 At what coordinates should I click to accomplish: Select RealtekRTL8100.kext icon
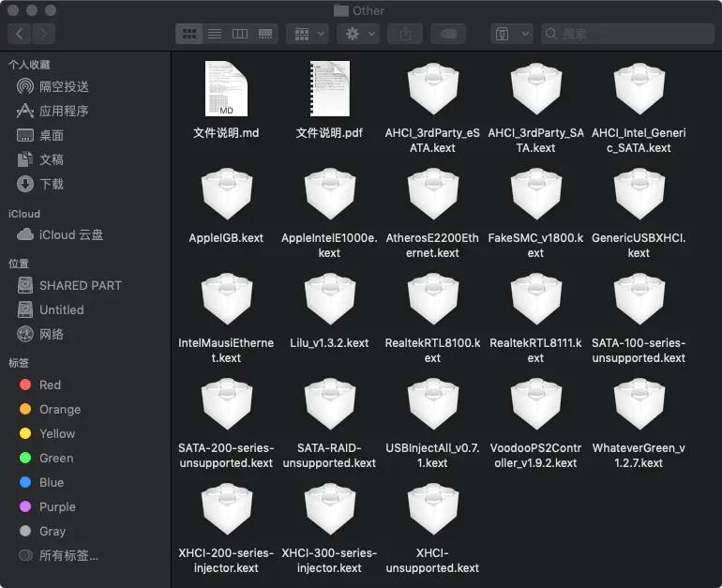433,299
